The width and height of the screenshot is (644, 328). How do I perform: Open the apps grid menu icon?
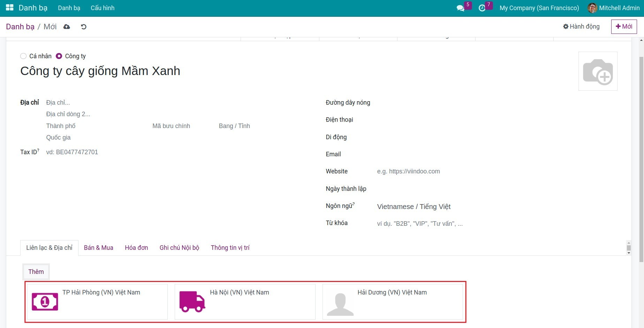click(9, 8)
